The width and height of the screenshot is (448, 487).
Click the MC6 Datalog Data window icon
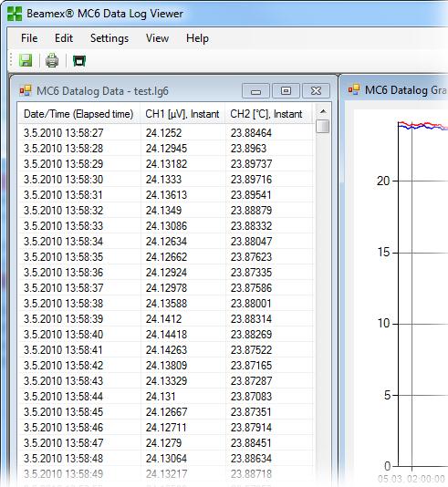(x=26, y=90)
